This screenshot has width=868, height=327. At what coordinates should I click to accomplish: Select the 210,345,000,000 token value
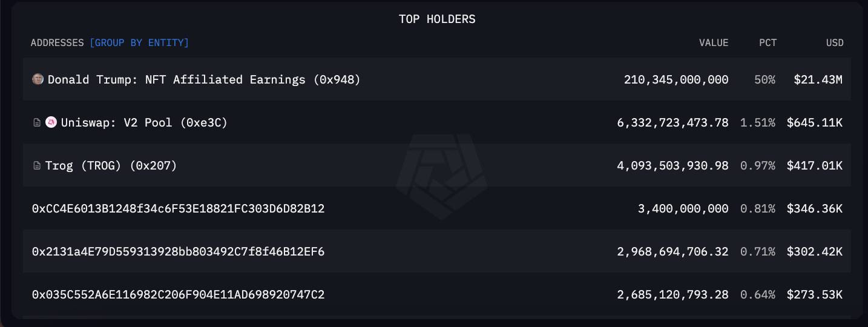(x=676, y=79)
